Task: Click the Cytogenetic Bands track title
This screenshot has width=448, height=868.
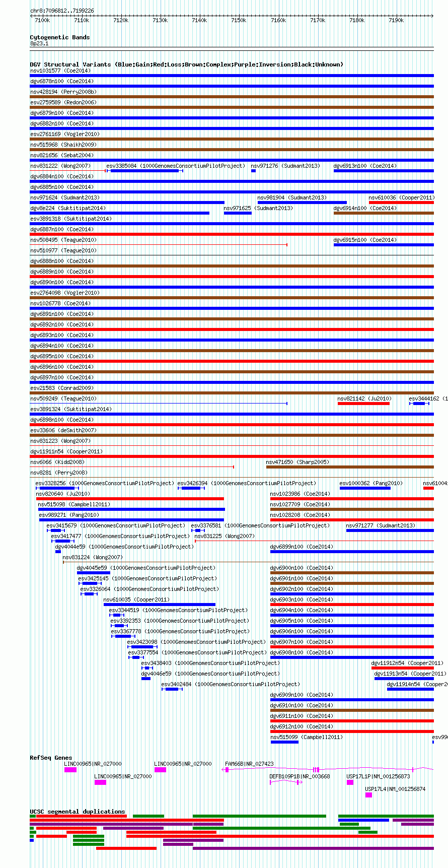Action: [x=60, y=37]
